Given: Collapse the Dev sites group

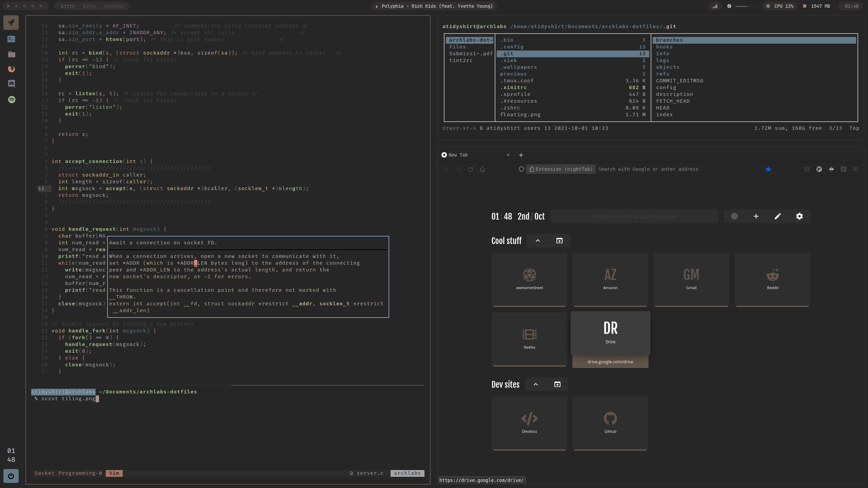Looking at the screenshot, I should tap(536, 384).
